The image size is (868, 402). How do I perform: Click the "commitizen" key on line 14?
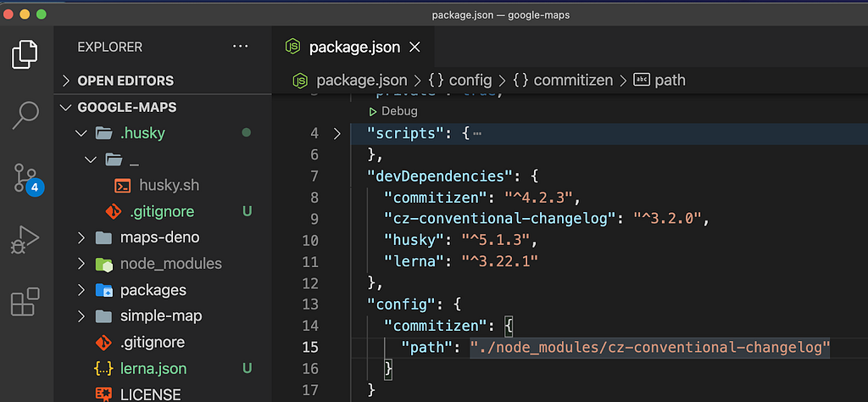pos(437,326)
